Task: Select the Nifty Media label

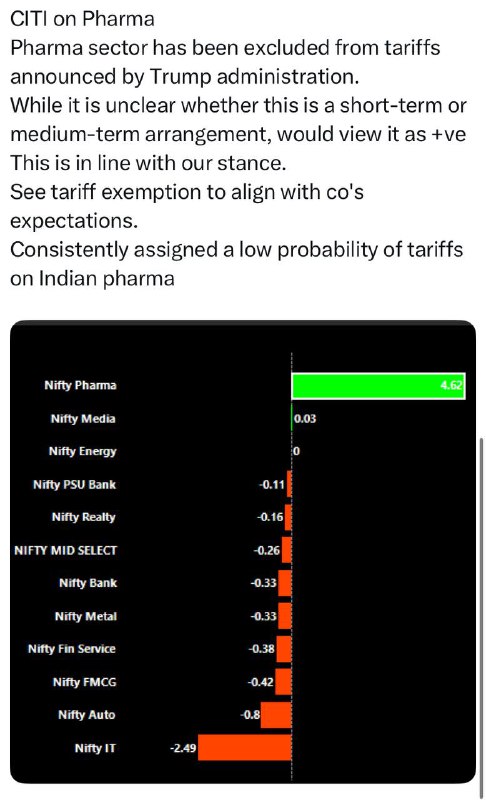Action: pyautogui.click(x=83, y=419)
